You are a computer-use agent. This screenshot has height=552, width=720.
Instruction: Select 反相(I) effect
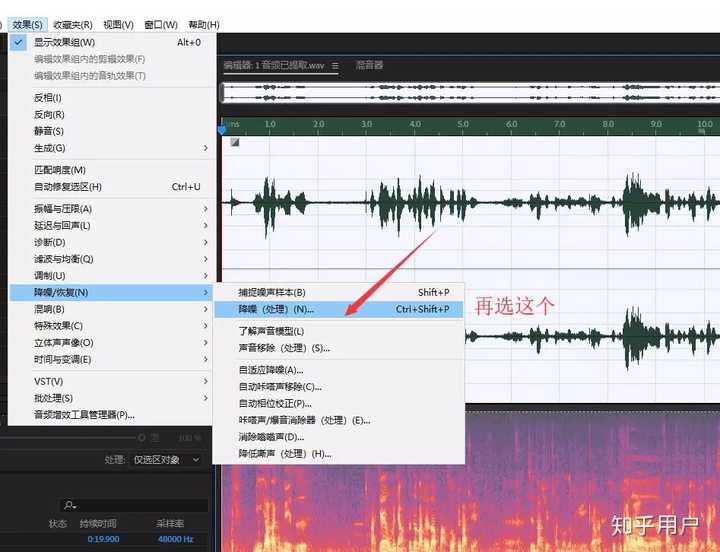[112, 98]
